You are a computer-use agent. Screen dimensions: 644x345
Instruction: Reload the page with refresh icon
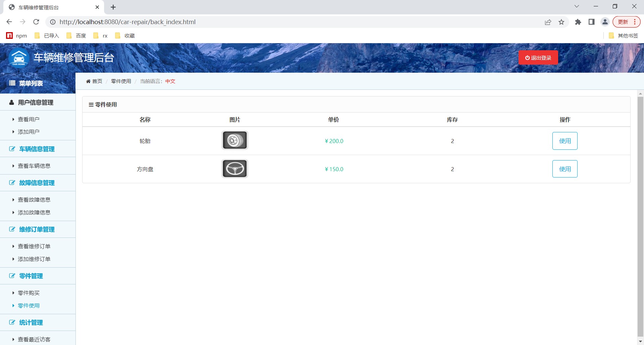pos(36,22)
